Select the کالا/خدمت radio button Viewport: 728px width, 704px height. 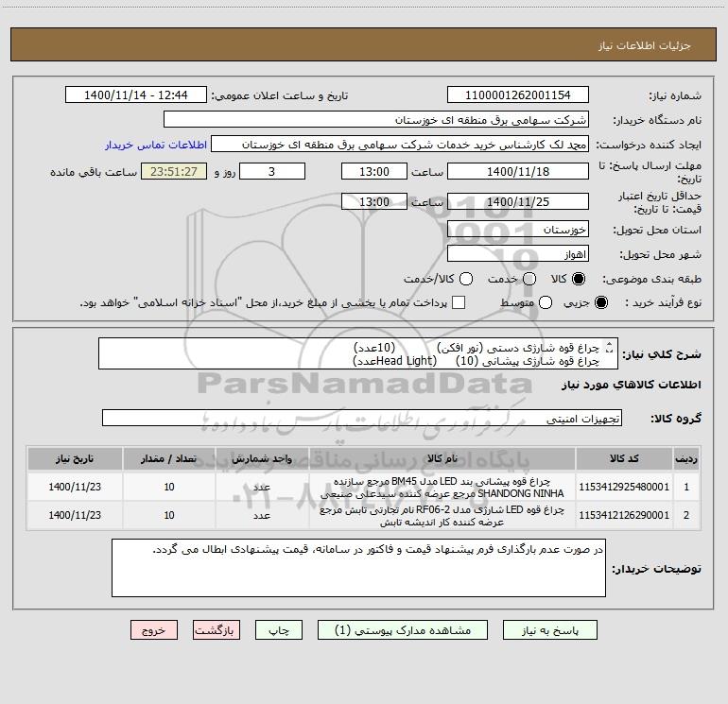466,279
